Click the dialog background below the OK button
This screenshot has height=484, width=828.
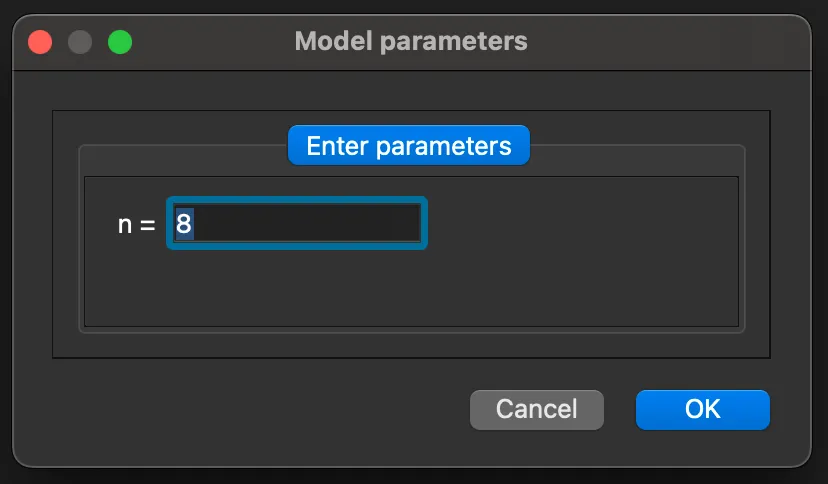tap(702, 448)
